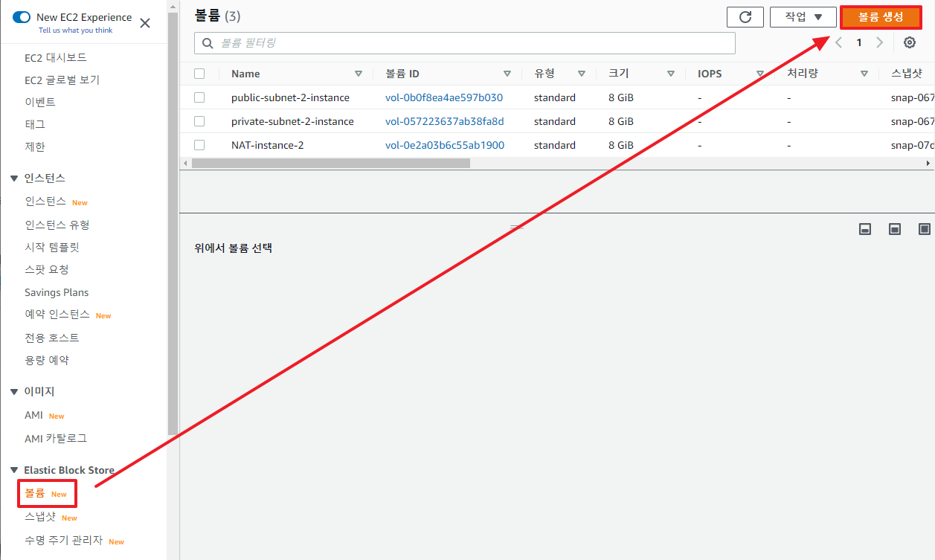Go to the previous page of volumes
Screen dimensions: 935x560
tap(838, 42)
